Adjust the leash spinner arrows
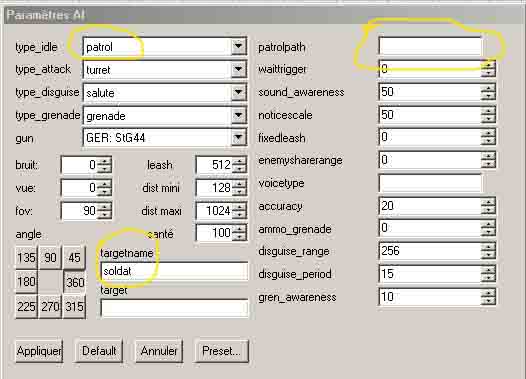 tap(239, 165)
